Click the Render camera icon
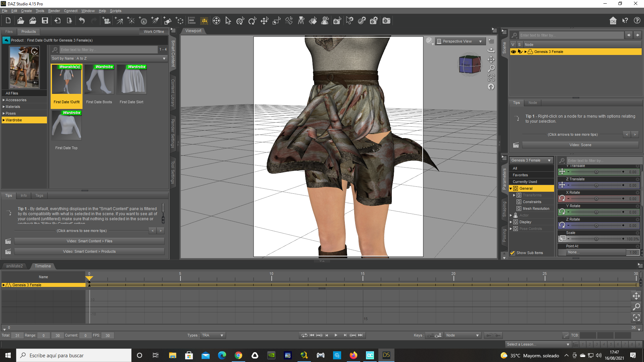The image size is (644, 362). 386,21
